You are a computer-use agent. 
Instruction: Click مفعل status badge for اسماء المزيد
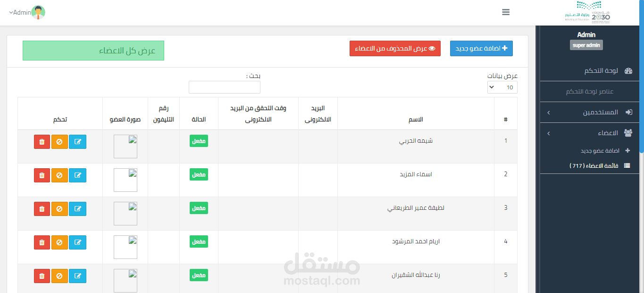point(199,174)
